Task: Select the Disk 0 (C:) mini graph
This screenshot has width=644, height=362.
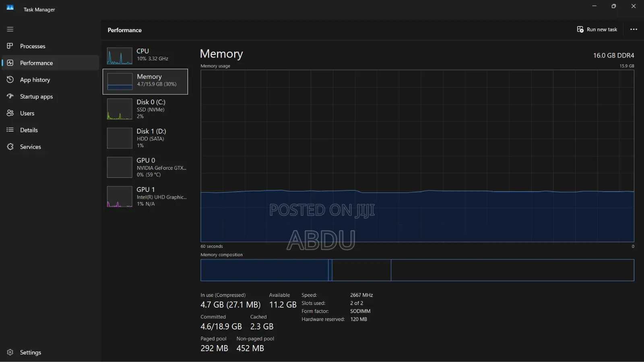Action: (x=120, y=109)
